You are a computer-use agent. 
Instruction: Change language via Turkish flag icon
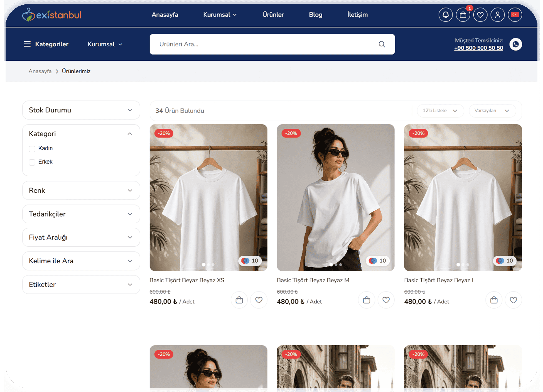click(x=515, y=15)
